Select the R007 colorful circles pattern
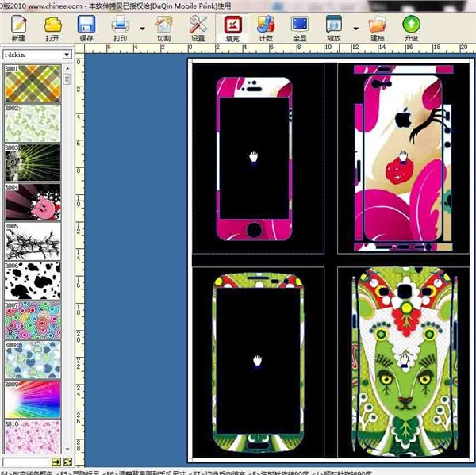 [33, 320]
